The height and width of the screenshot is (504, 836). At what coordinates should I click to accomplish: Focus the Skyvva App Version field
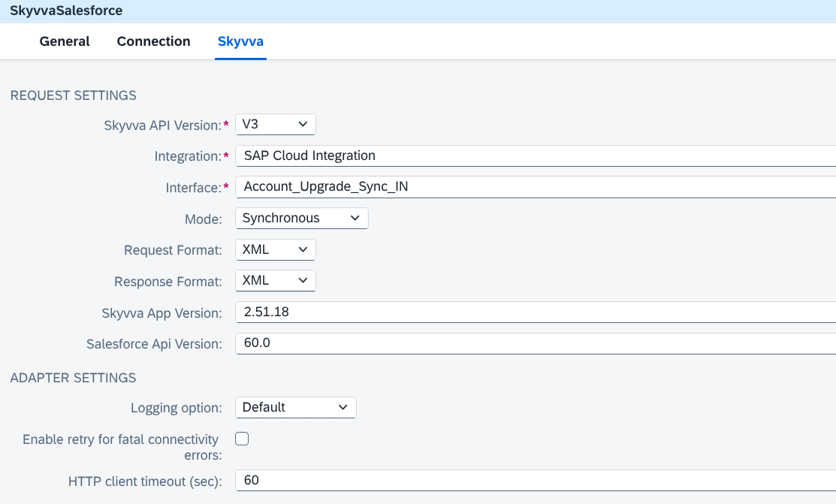pos(536,312)
